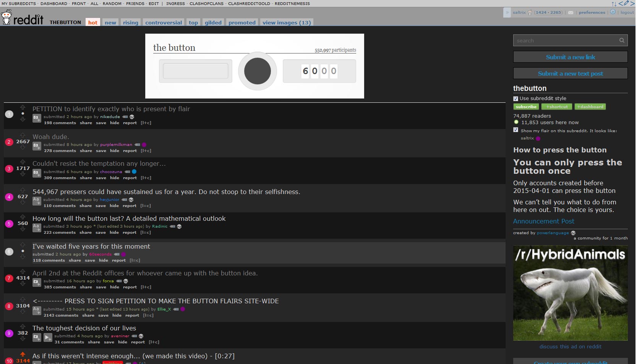Open '278 comments' on Woah dude post
The image size is (642, 364).
tap(60, 151)
